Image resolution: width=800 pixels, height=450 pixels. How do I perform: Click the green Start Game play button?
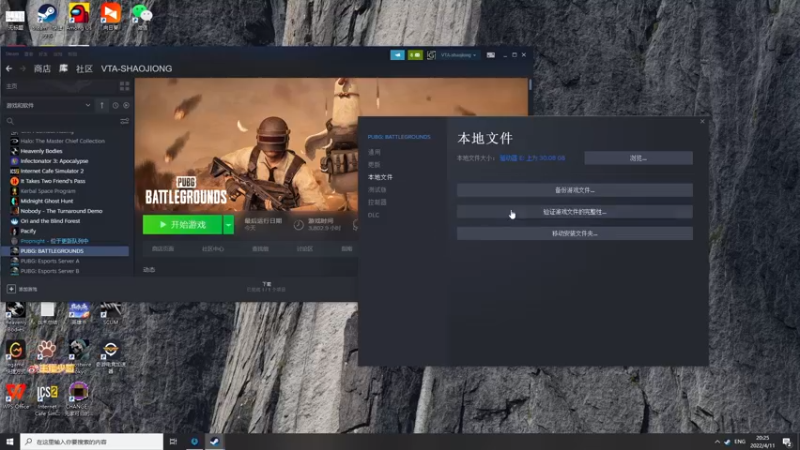182,225
